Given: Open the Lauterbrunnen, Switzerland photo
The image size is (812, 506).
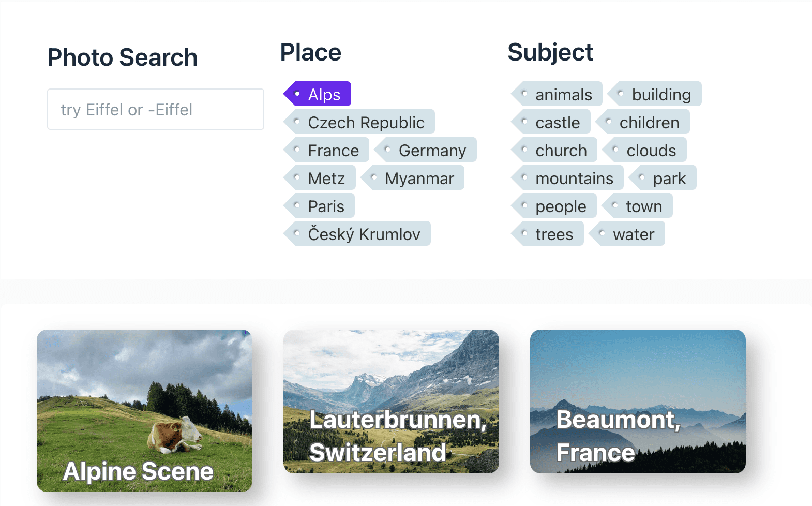Looking at the screenshot, I should [x=391, y=401].
